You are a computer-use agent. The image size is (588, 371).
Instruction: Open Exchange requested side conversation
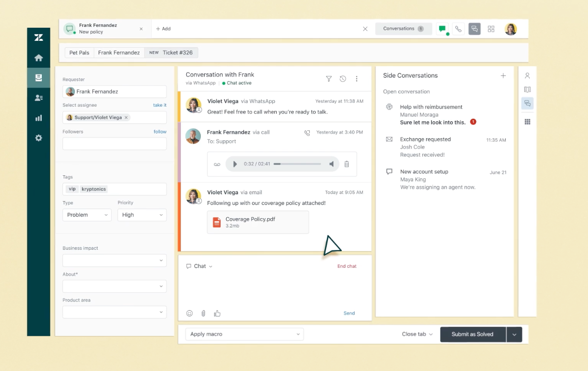click(445, 147)
